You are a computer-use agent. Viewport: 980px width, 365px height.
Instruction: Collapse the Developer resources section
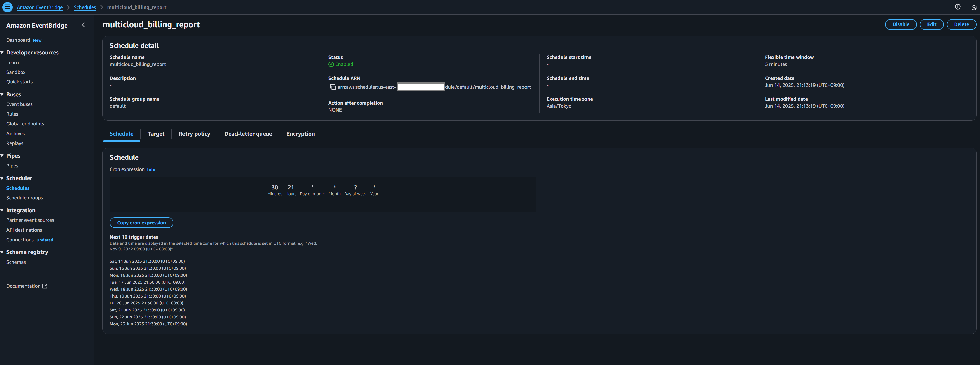pos(2,53)
